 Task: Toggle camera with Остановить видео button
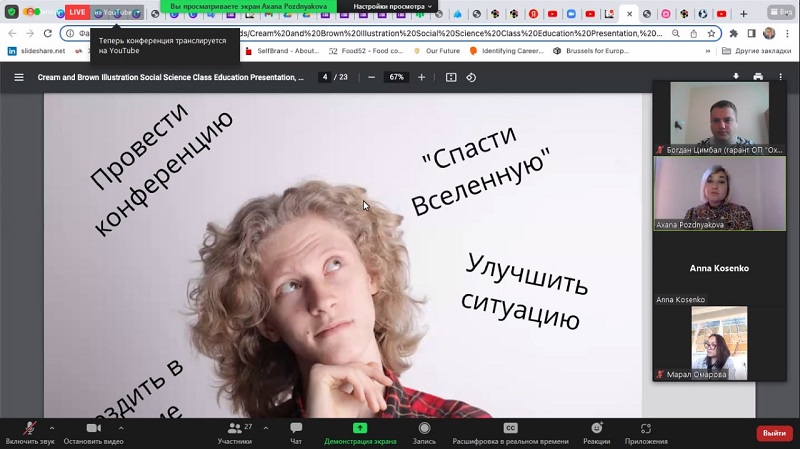click(93, 428)
